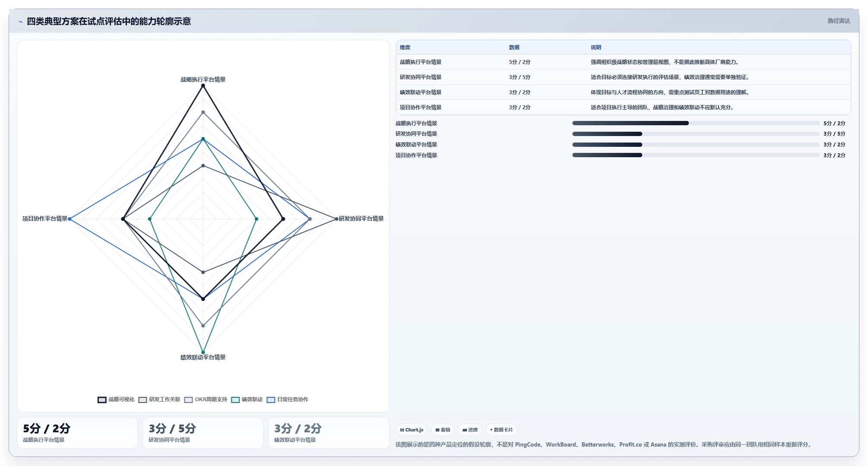Click the 3分 / 2分 data card

[x=329, y=433]
